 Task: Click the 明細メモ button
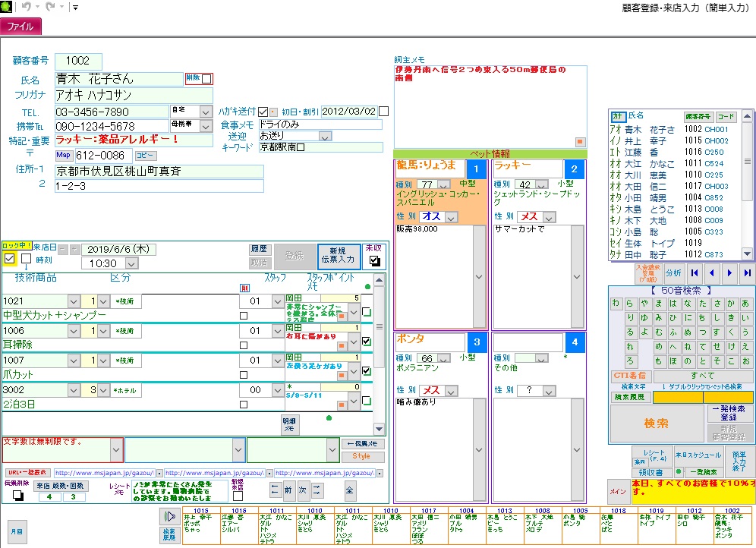(x=289, y=424)
